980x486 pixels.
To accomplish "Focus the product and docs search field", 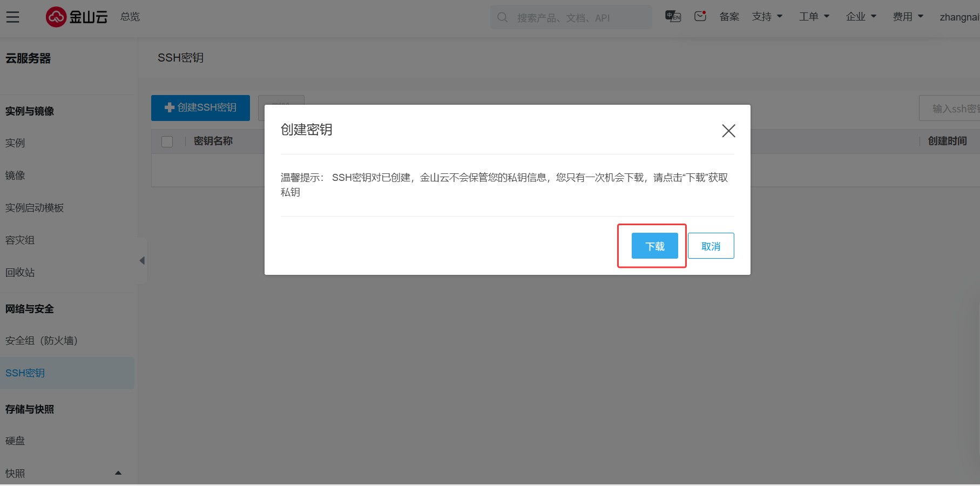I will tap(578, 18).
